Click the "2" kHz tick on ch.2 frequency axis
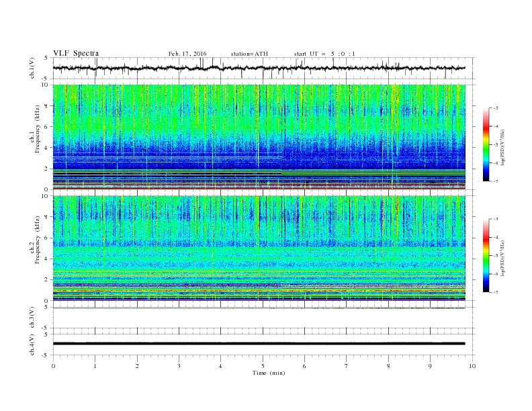Image resolution: width=532 pixels, height=411 pixels. 47,280
